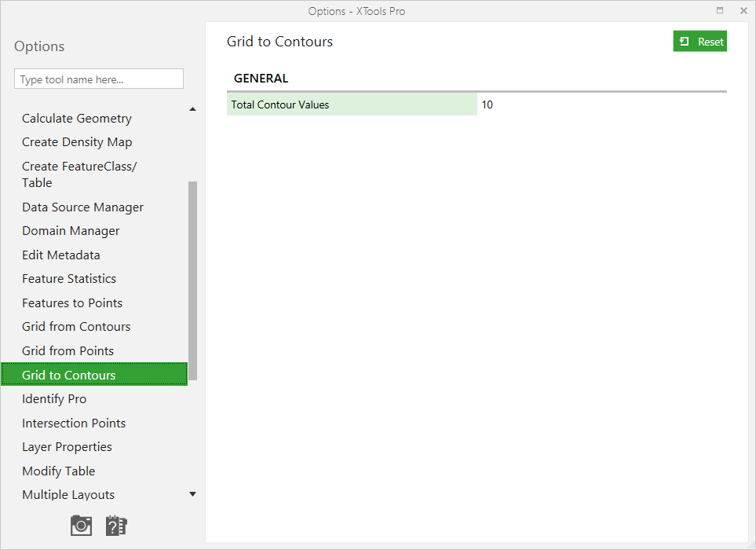
Task: Click the scroll up arrow of tool list
Action: pyautogui.click(x=193, y=109)
